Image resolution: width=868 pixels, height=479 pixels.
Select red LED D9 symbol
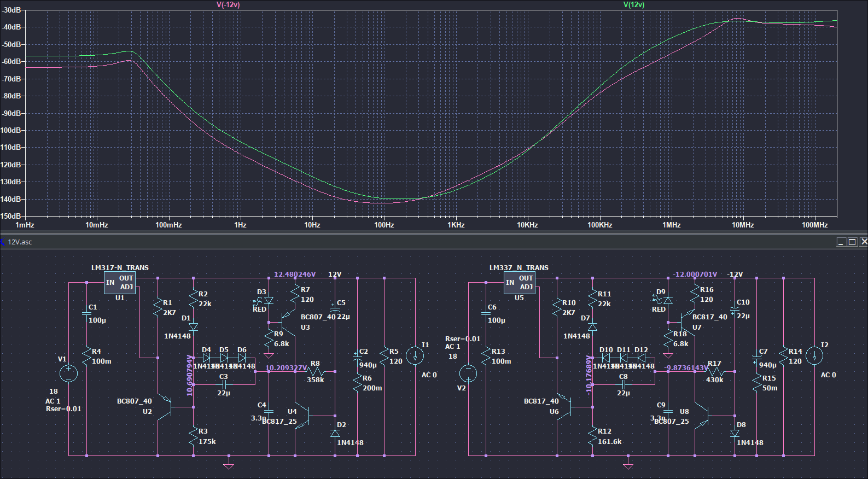[667, 300]
